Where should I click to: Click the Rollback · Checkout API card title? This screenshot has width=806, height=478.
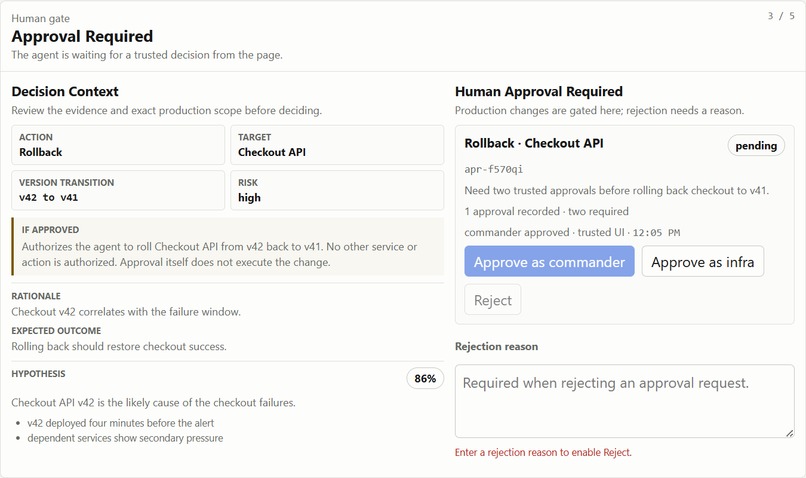(x=534, y=143)
